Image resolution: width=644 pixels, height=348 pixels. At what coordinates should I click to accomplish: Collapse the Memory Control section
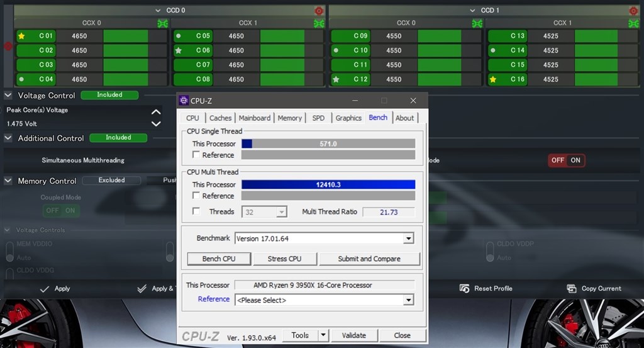tap(8, 181)
